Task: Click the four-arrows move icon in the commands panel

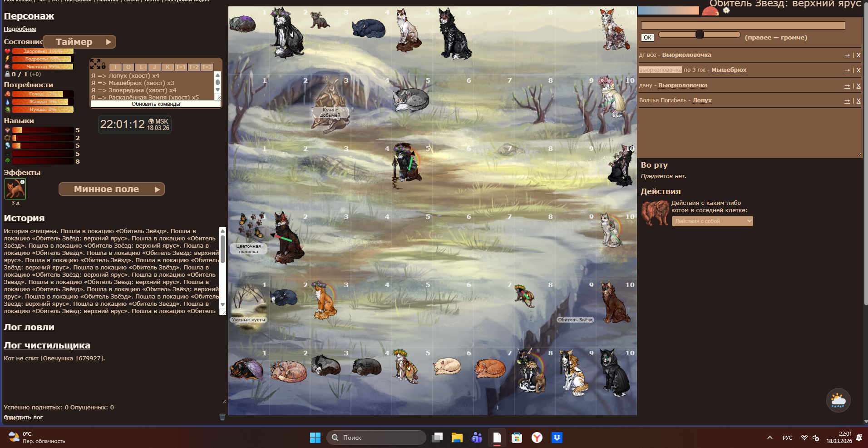Action: click(x=95, y=64)
